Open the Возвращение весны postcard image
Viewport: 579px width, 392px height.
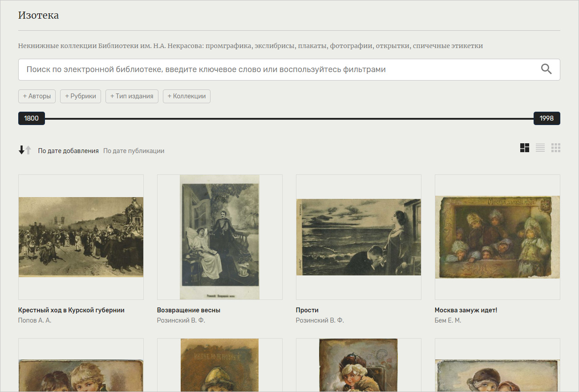(x=220, y=237)
